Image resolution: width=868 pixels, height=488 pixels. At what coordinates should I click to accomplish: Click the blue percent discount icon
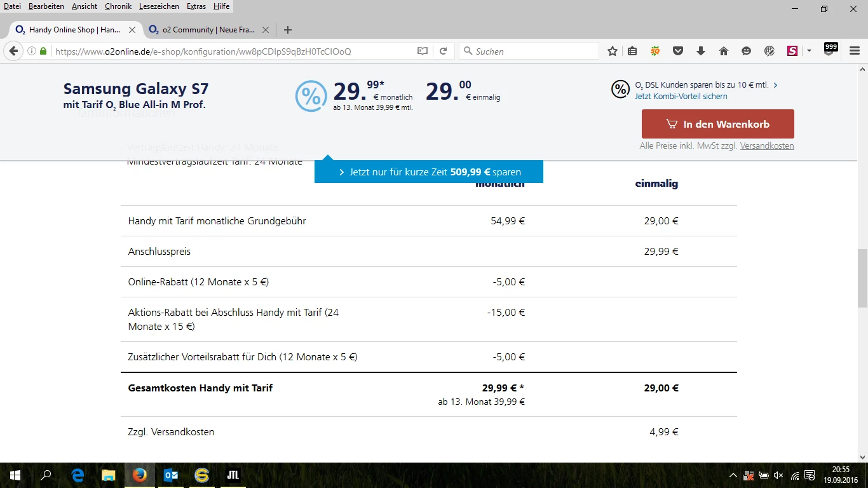coord(311,97)
